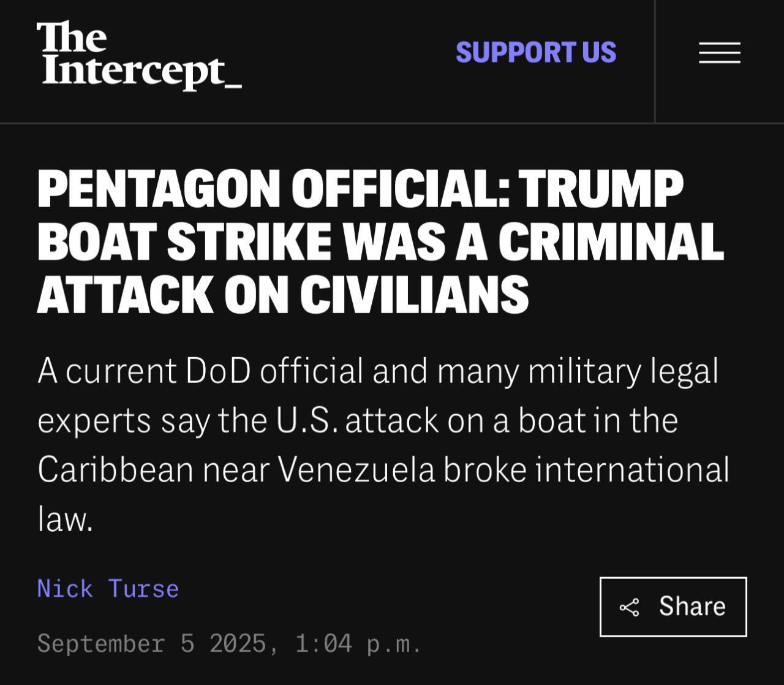Click "international" in the summary text
The height and width of the screenshot is (685, 784).
click(632, 470)
